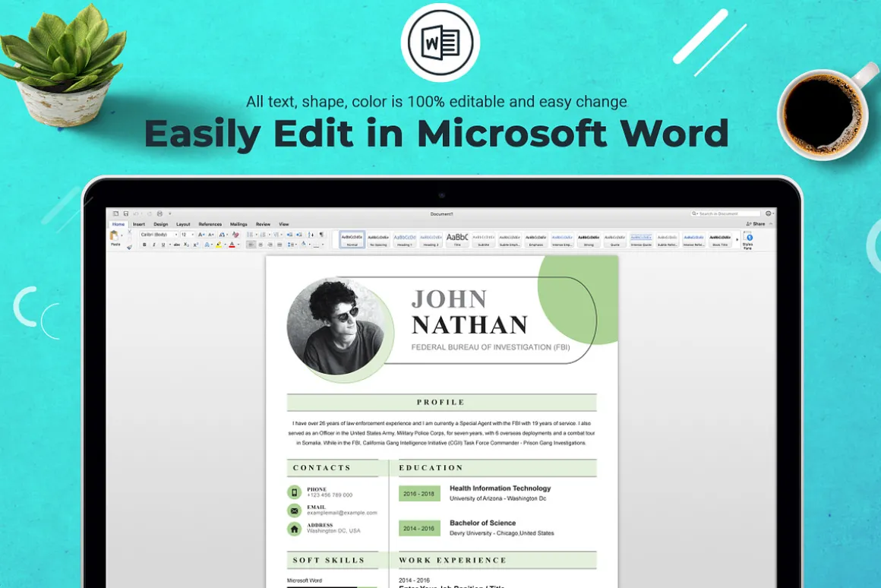The height and width of the screenshot is (588, 881).
Task: Switch to the Design tab
Action: coord(161,224)
